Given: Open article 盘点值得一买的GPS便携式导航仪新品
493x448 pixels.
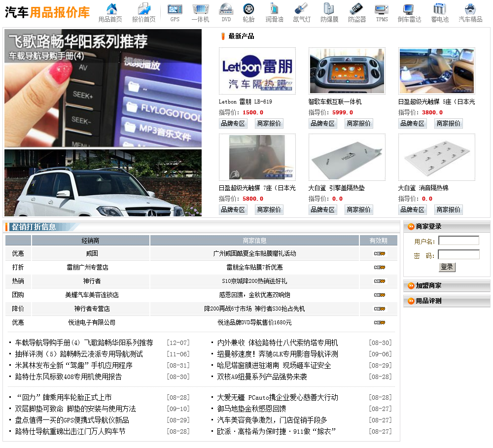Looking at the screenshot, I should click(x=72, y=420).
